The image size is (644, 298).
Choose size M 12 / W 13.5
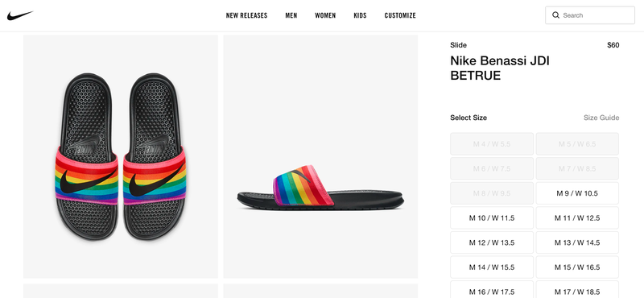point(492,242)
